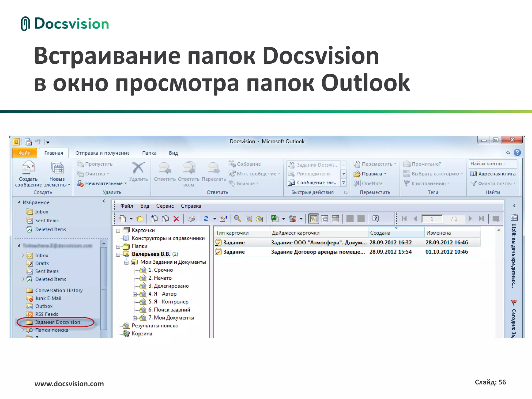Viewport: 532px width, 399px height.
Task: Open the Задания Docsvision folder
Action: 54,322
